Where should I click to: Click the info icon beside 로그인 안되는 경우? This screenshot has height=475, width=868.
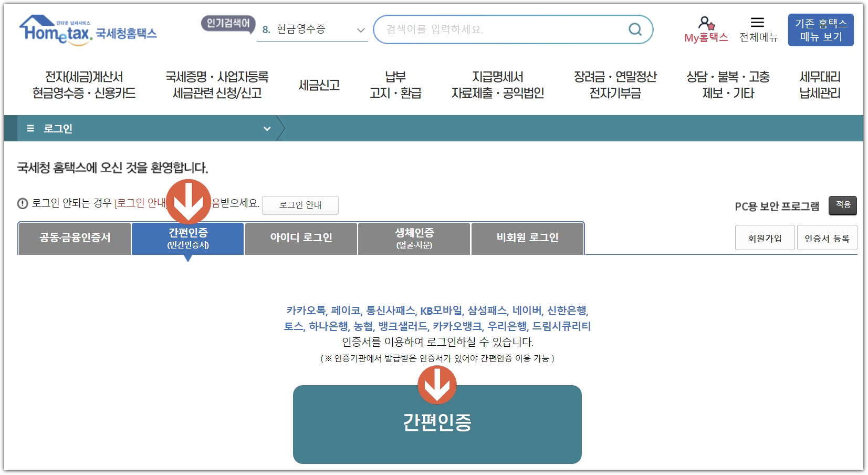23,203
